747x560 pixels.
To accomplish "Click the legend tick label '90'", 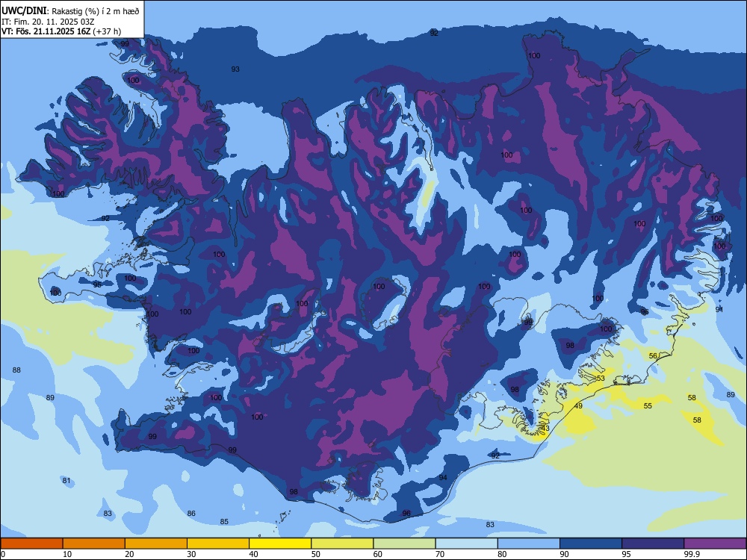I will point(565,554).
